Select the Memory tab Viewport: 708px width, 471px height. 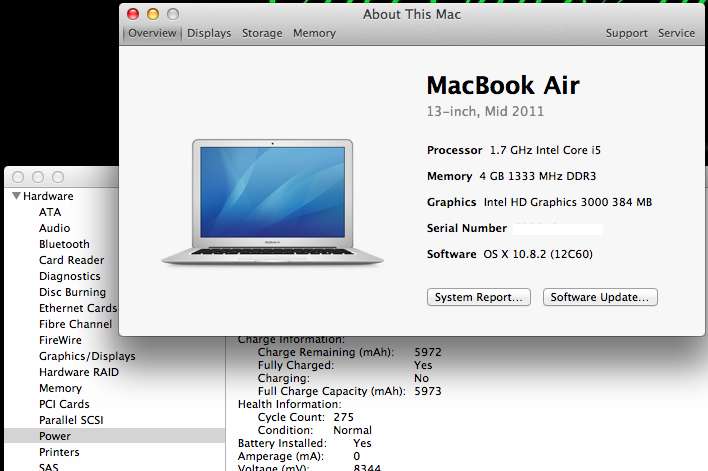pos(314,33)
